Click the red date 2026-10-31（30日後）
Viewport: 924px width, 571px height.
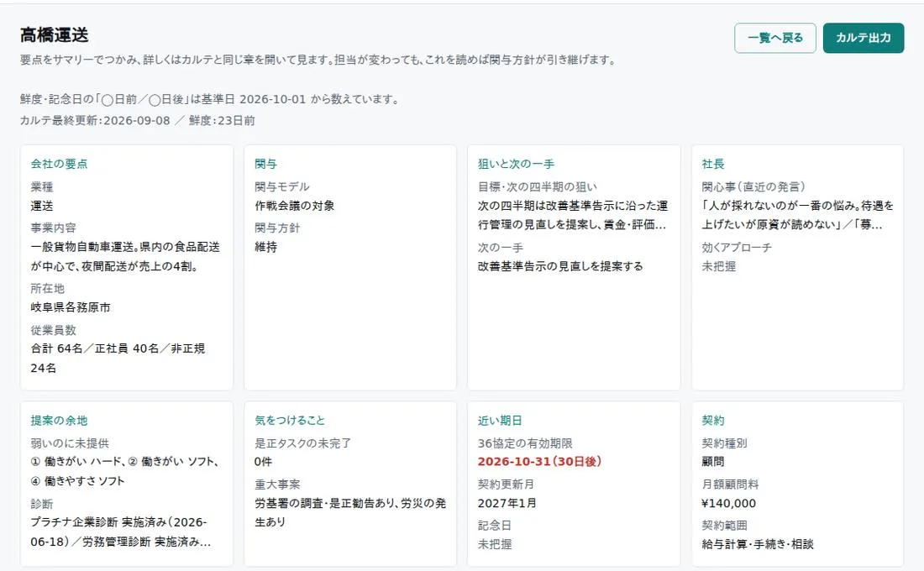click(539, 461)
